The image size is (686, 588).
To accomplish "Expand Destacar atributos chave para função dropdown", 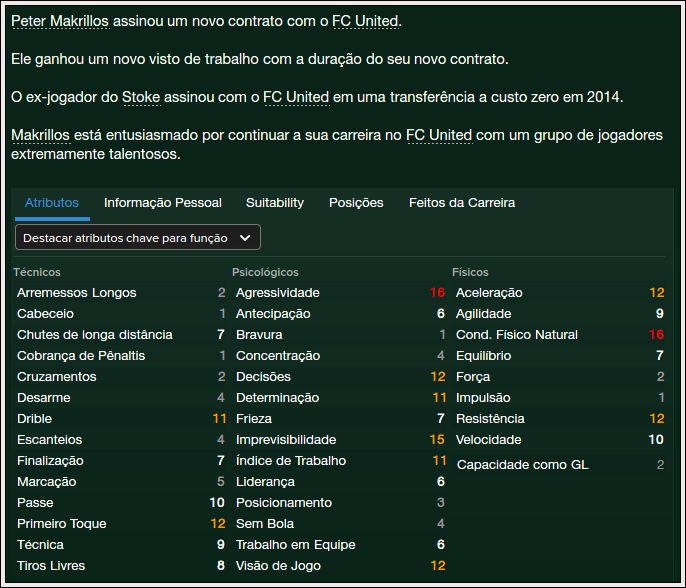I will coord(138,238).
